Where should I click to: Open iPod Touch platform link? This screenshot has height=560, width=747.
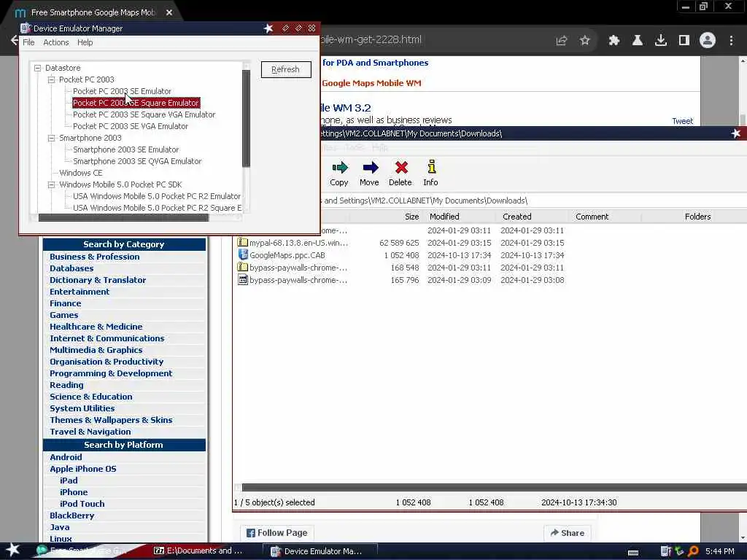[82, 504]
